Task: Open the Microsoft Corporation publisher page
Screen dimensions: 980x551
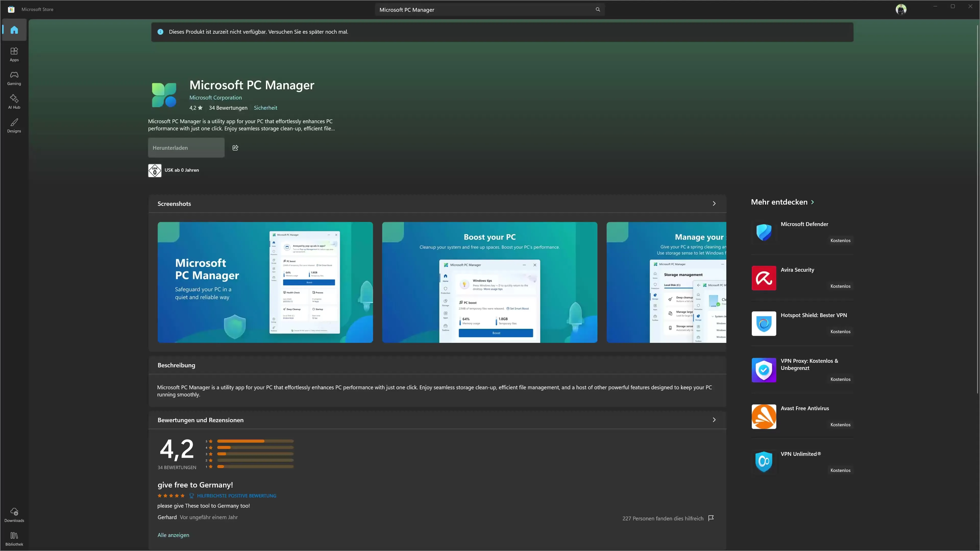Action: pos(215,97)
